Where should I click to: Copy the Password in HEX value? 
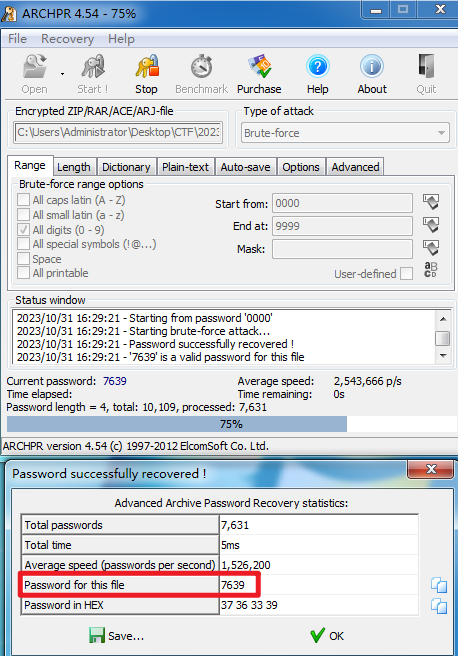coord(439,606)
